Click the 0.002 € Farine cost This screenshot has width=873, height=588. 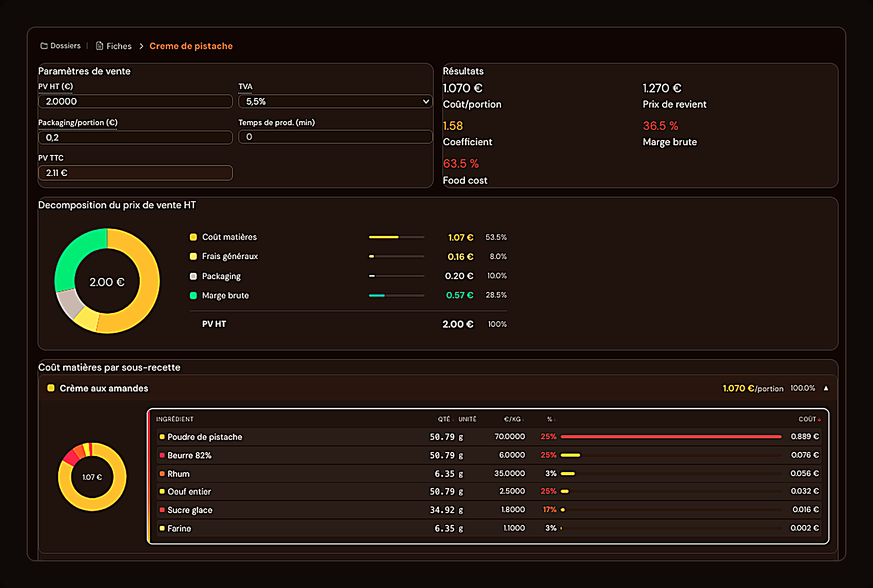805,528
